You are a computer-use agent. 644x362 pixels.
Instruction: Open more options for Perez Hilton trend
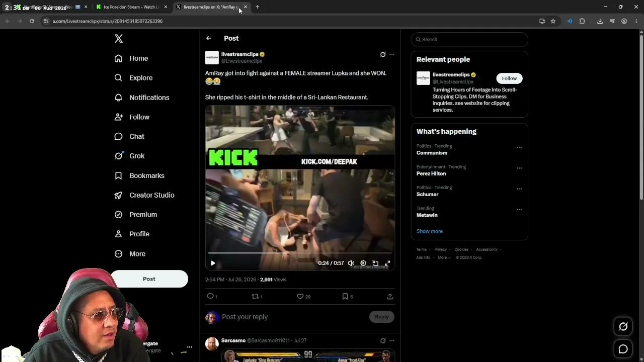point(519,168)
